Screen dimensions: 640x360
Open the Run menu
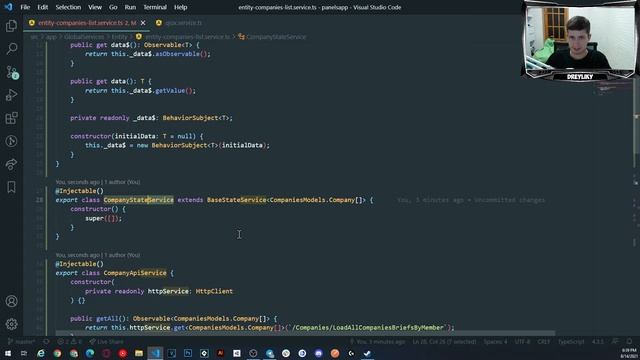(130, 7)
